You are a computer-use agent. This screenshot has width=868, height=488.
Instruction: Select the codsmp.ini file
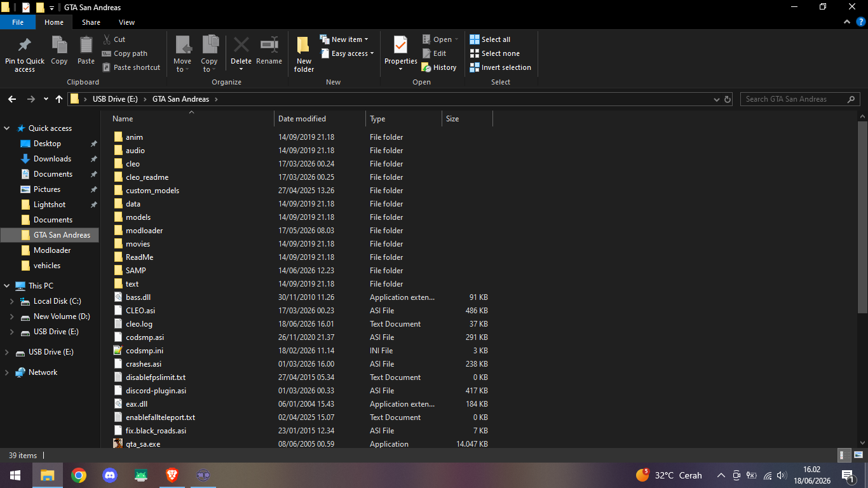pos(145,351)
